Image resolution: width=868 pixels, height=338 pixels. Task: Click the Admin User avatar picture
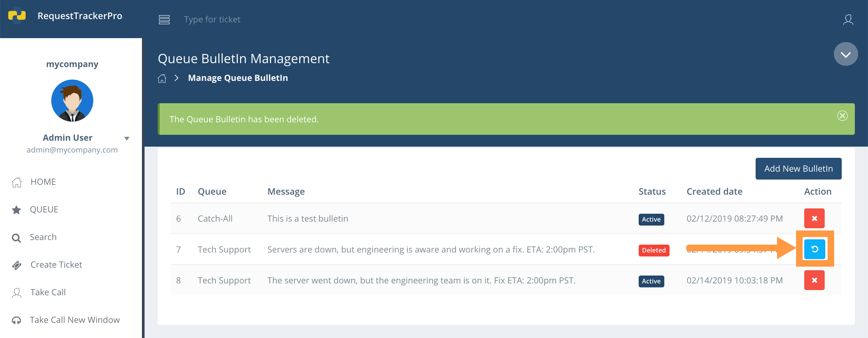tap(72, 101)
